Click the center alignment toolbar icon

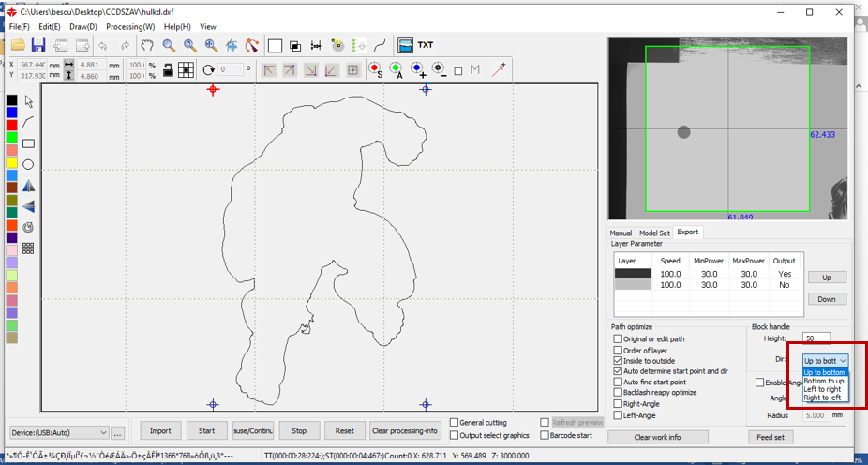pyautogui.click(x=232, y=45)
